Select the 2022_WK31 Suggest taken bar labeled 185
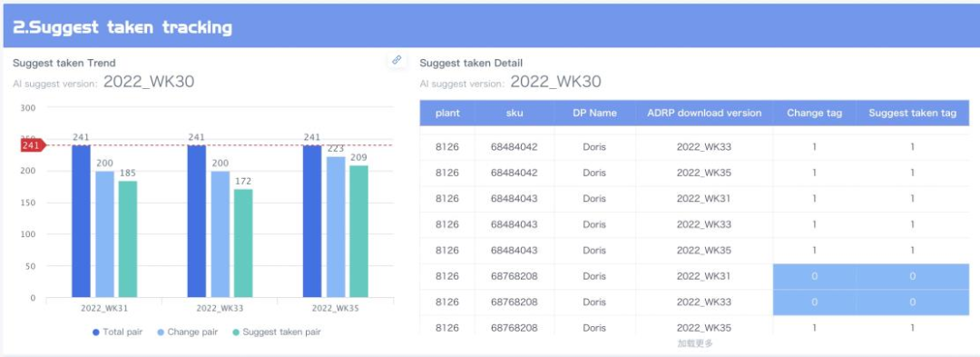 click(128, 239)
